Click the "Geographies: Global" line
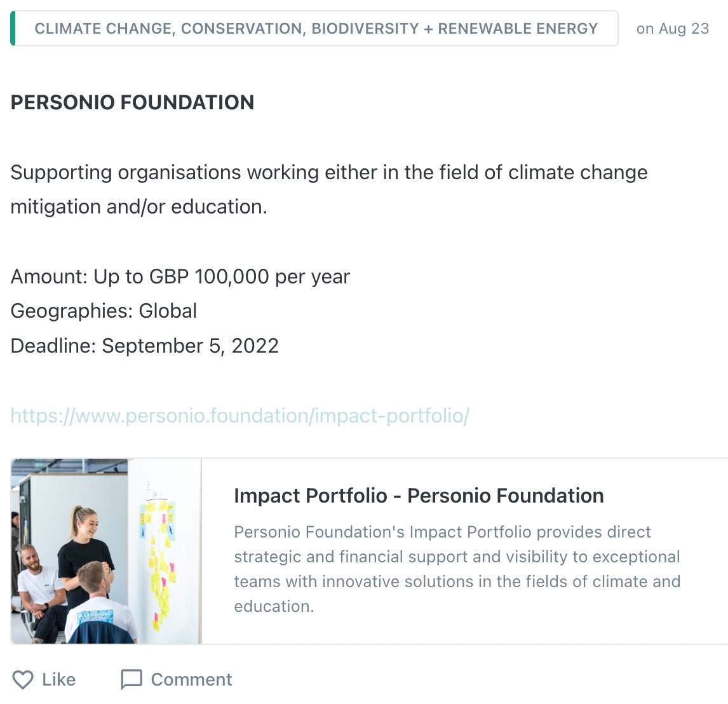 [104, 311]
